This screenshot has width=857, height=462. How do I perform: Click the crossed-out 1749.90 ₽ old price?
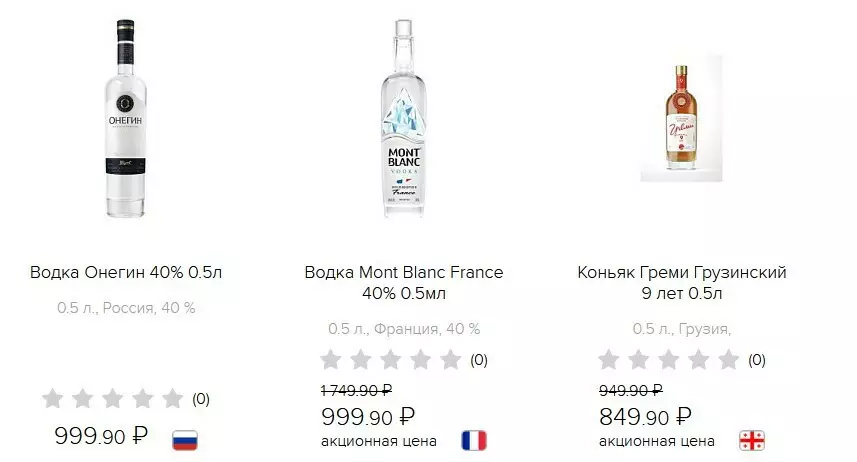356,390
